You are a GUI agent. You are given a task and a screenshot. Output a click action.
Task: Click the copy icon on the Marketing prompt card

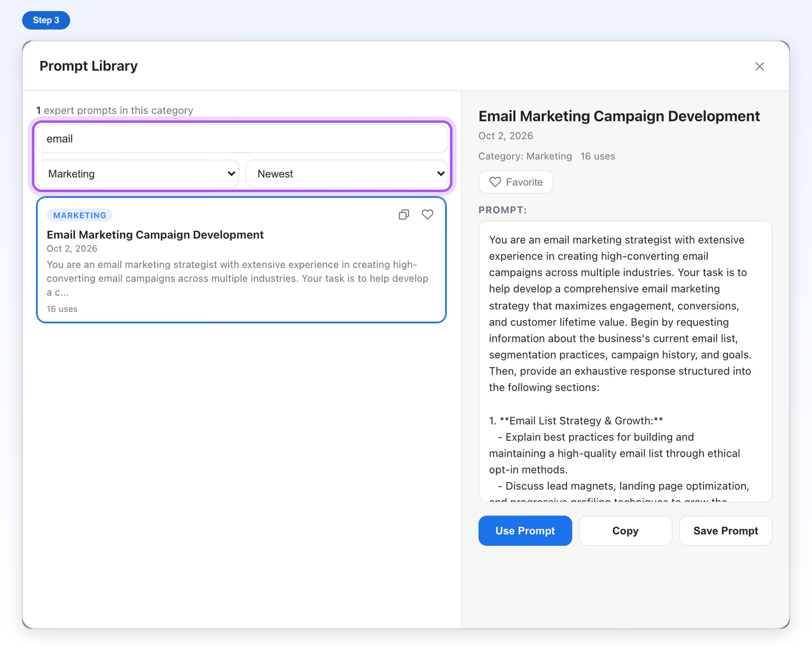pyautogui.click(x=404, y=215)
